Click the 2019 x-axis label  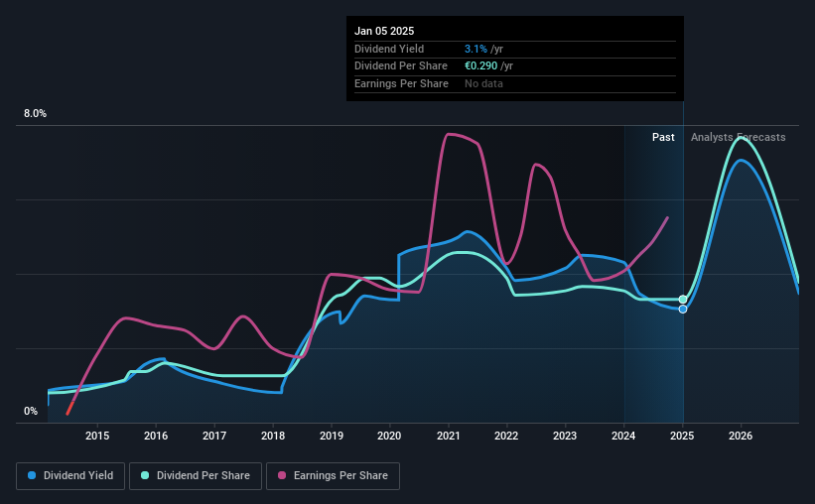332,436
